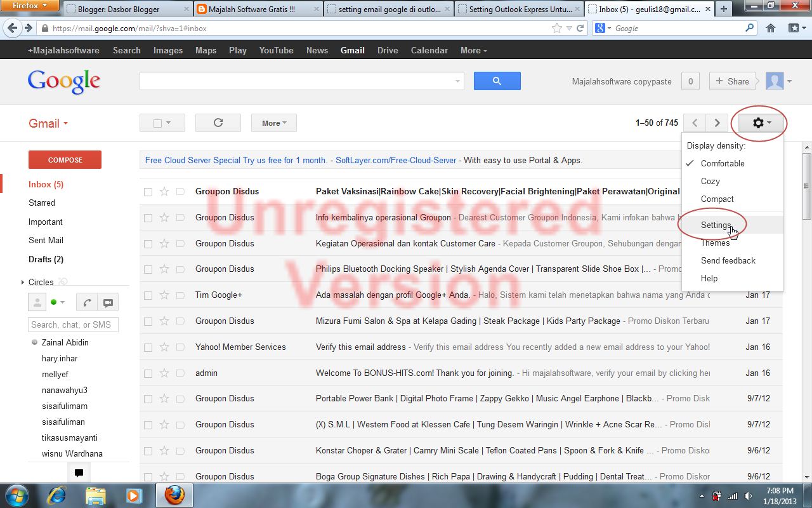Open the notifications count box
The image size is (812, 508).
[x=690, y=81]
